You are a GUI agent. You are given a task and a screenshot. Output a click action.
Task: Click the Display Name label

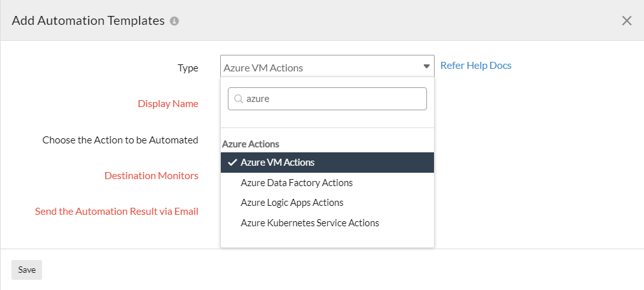click(168, 104)
